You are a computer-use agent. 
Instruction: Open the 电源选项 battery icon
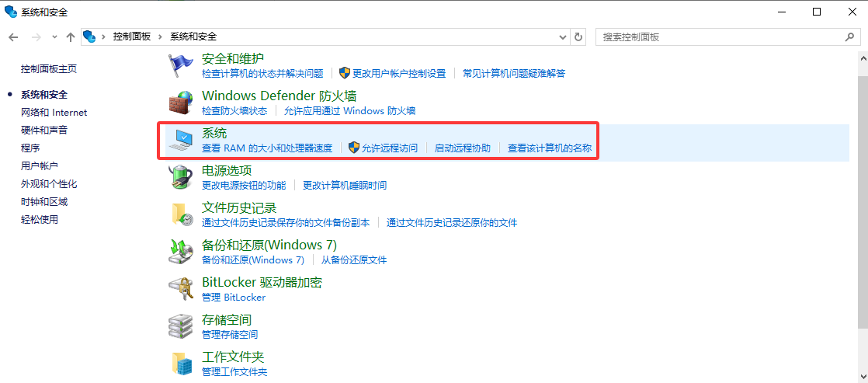[181, 177]
